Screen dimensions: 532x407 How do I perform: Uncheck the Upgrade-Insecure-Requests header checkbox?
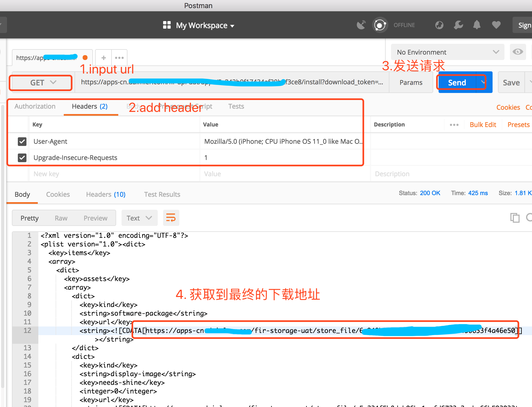[22, 158]
